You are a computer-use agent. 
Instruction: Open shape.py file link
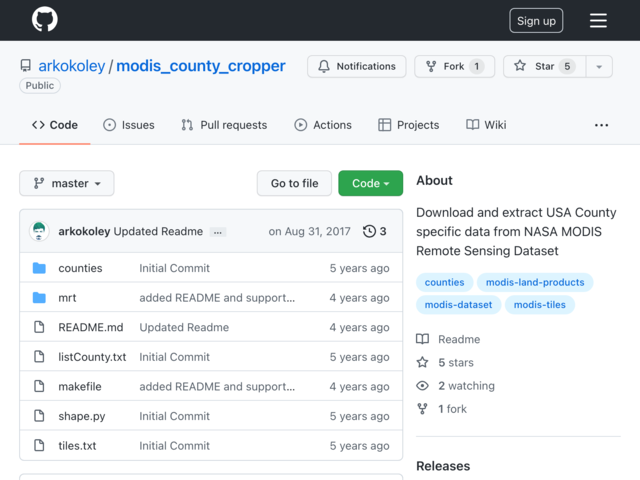[x=82, y=416]
